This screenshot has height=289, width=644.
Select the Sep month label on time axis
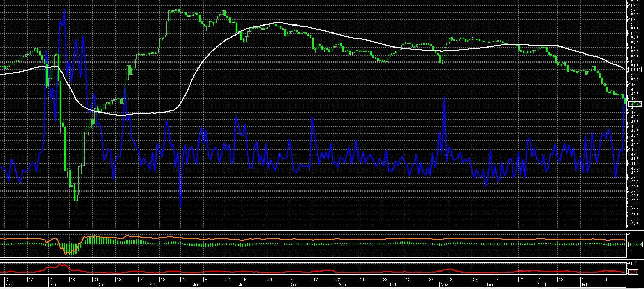click(x=342, y=285)
